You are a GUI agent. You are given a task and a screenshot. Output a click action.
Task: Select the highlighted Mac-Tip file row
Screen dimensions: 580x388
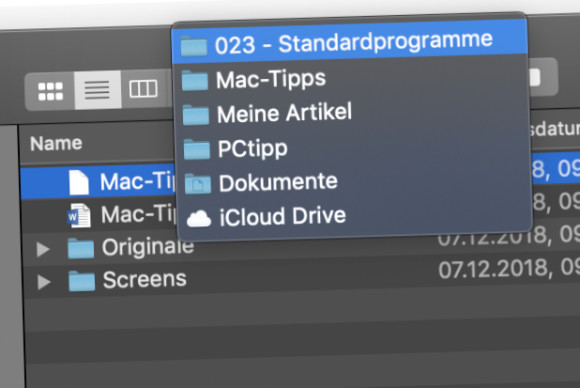tap(98, 183)
